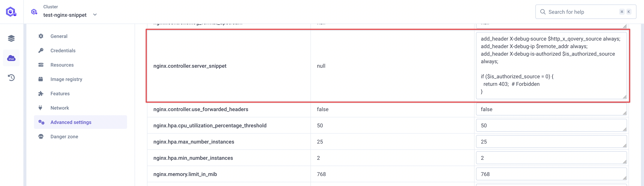Click the Image registry box icon
644x186 pixels.
click(41, 79)
